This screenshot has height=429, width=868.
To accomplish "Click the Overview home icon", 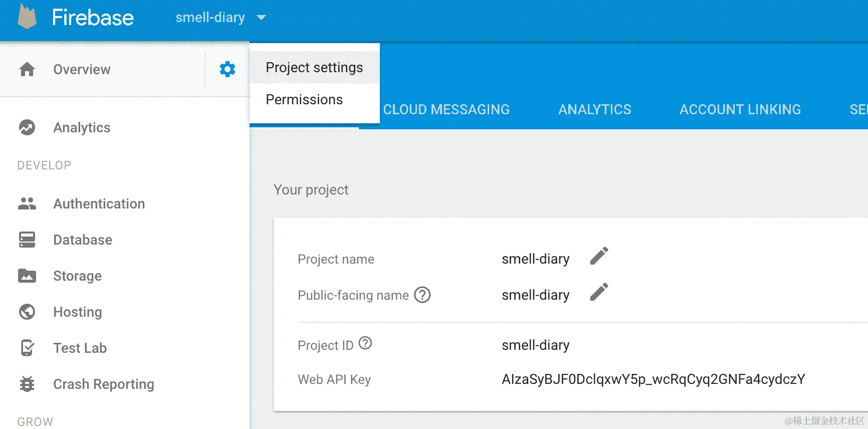I will (27, 69).
